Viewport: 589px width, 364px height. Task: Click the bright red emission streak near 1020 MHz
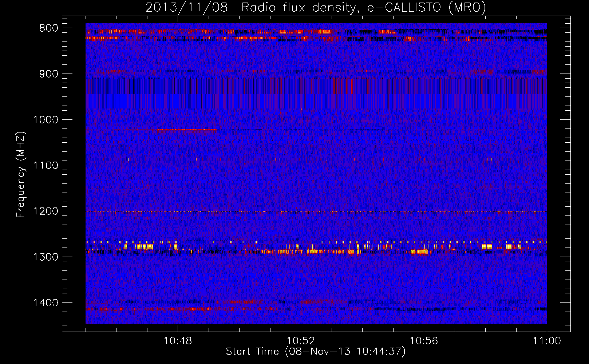tap(187, 129)
